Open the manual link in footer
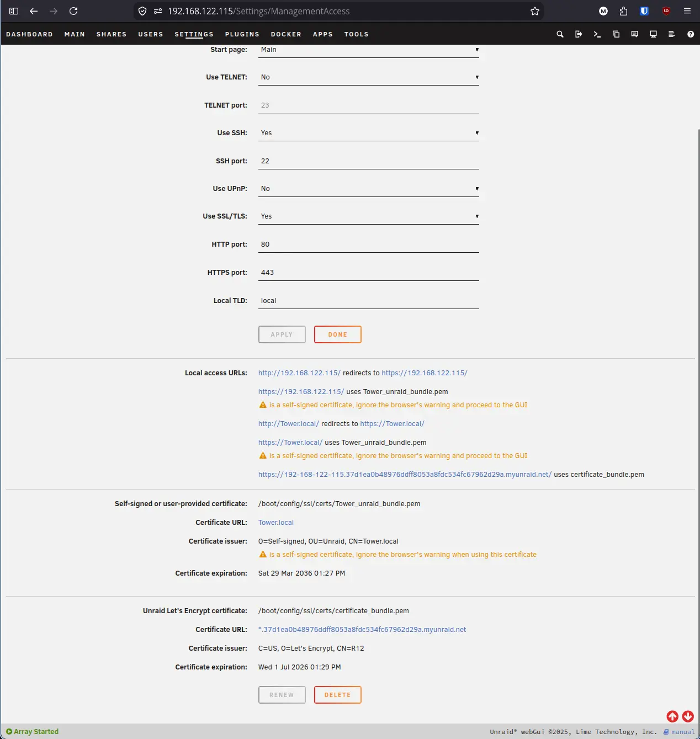The height and width of the screenshot is (739, 700). pyautogui.click(x=680, y=732)
